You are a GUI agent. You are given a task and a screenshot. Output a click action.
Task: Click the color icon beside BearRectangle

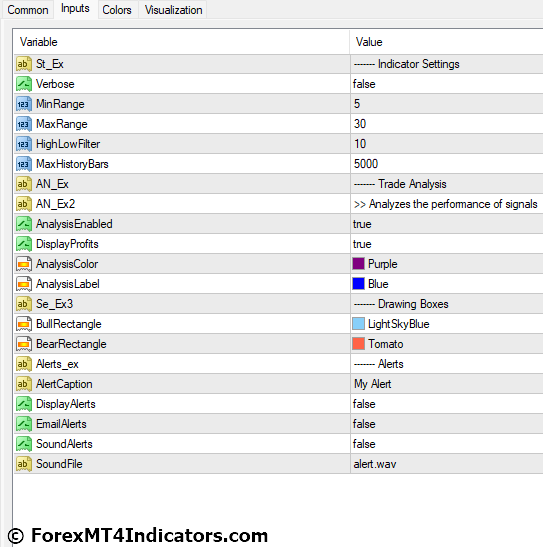(23, 344)
